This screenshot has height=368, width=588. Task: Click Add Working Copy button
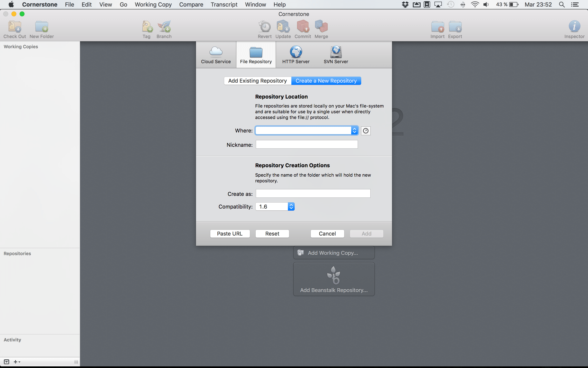pos(334,253)
